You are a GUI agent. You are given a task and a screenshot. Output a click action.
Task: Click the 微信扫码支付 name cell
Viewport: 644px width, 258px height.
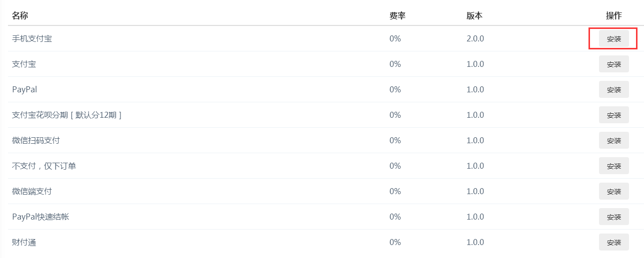pos(36,140)
